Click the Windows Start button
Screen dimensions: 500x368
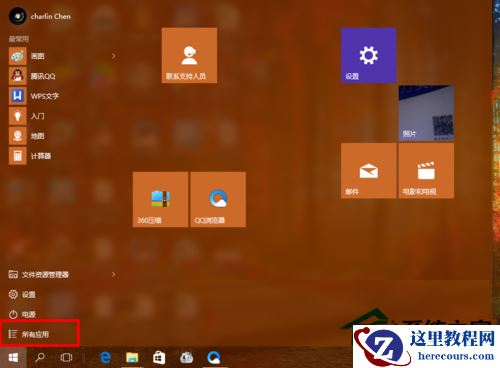13,358
